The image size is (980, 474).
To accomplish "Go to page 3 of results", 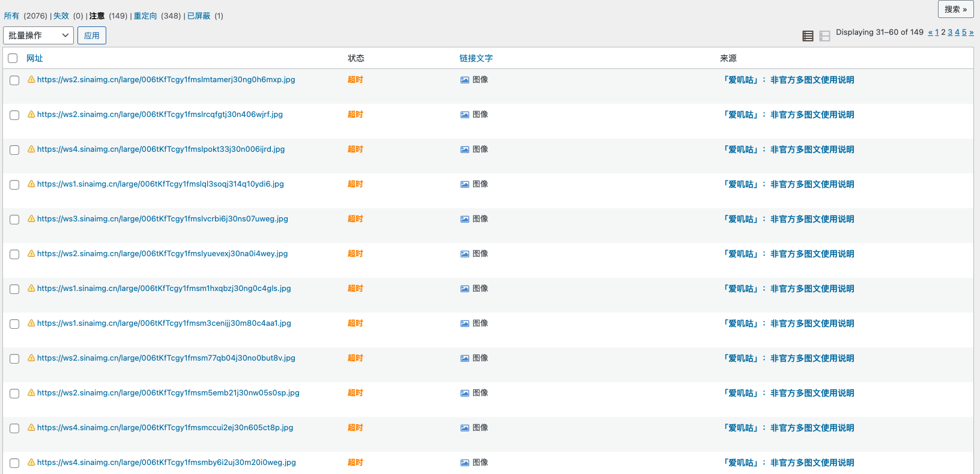I will coord(950,32).
